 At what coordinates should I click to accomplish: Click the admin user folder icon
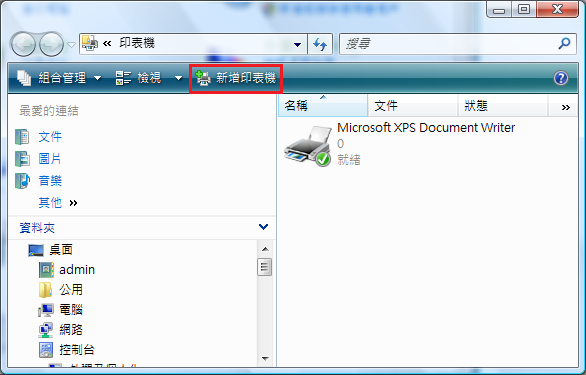tap(46, 270)
